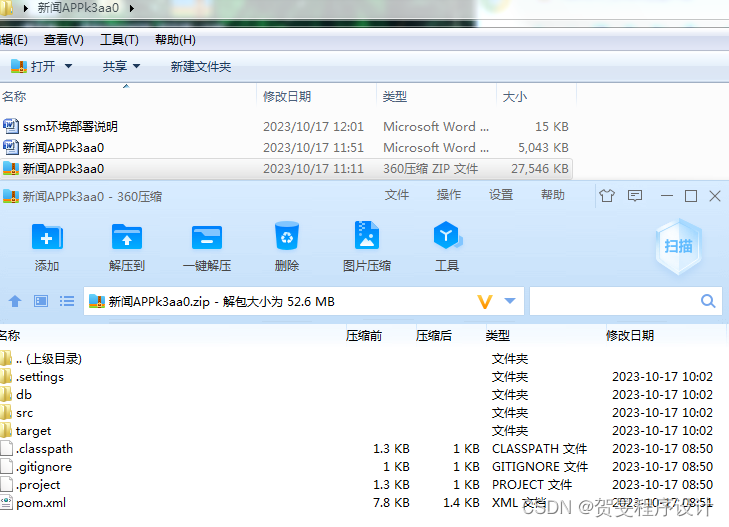Viewport: 729px width, 527px height.
Task: Click the 添加 (Add) toolbar icon
Action: [x=47, y=237]
